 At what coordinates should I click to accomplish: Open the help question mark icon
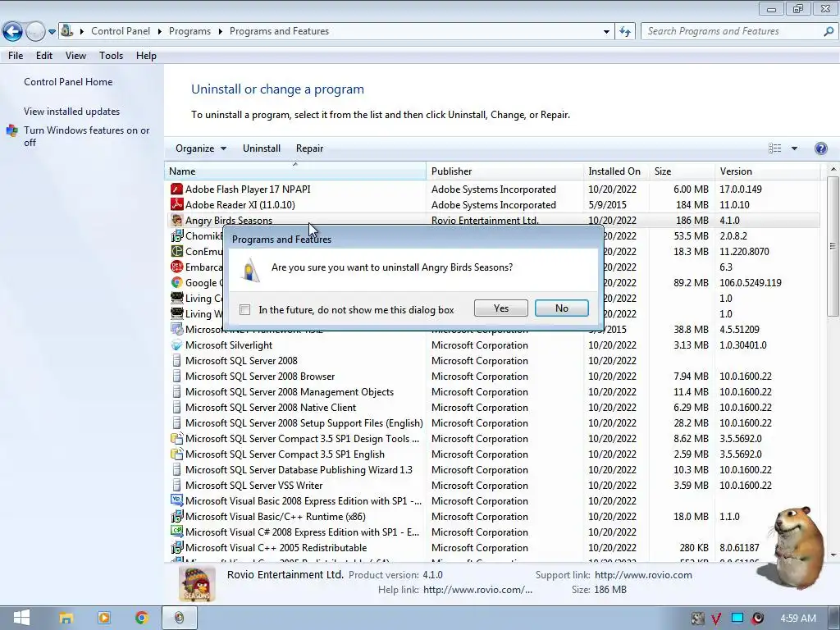(x=820, y=148)
